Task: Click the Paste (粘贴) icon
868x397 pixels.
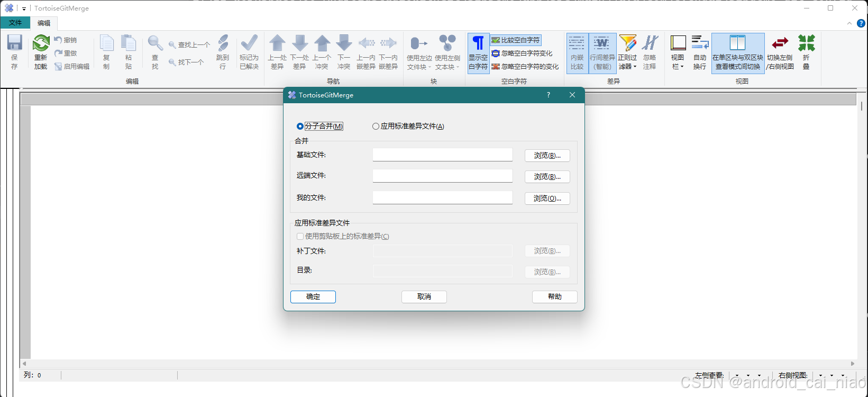Action: (129, 43)
